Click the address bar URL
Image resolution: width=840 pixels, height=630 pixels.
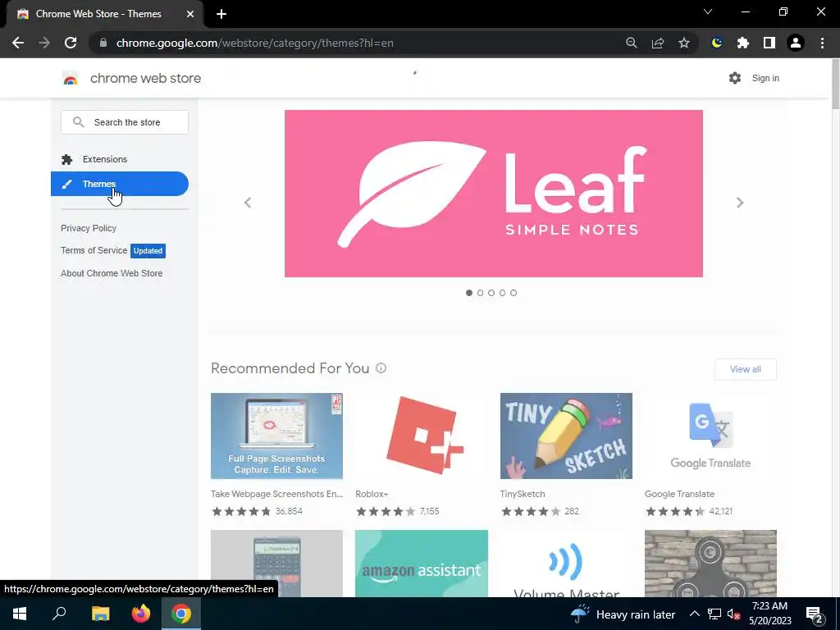point(254,43)
